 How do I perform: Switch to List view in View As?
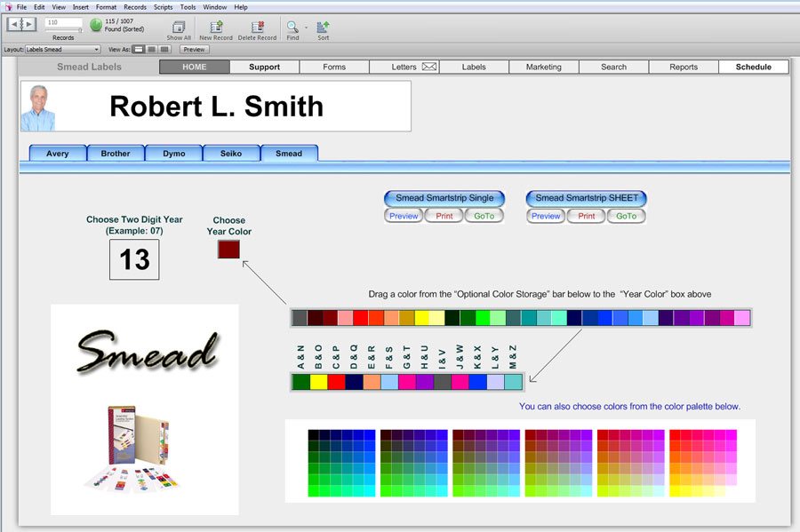[x=151, y=50]
